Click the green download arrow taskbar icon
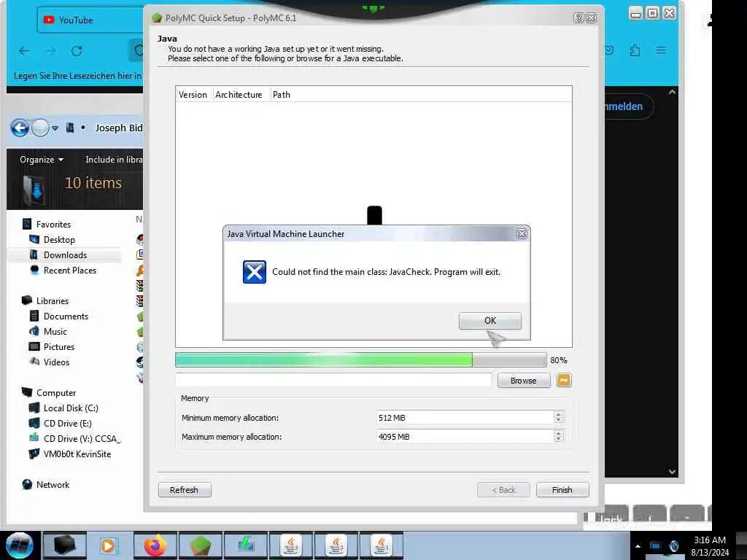Viewport: 747px width, 560px height. pos(245,545)
